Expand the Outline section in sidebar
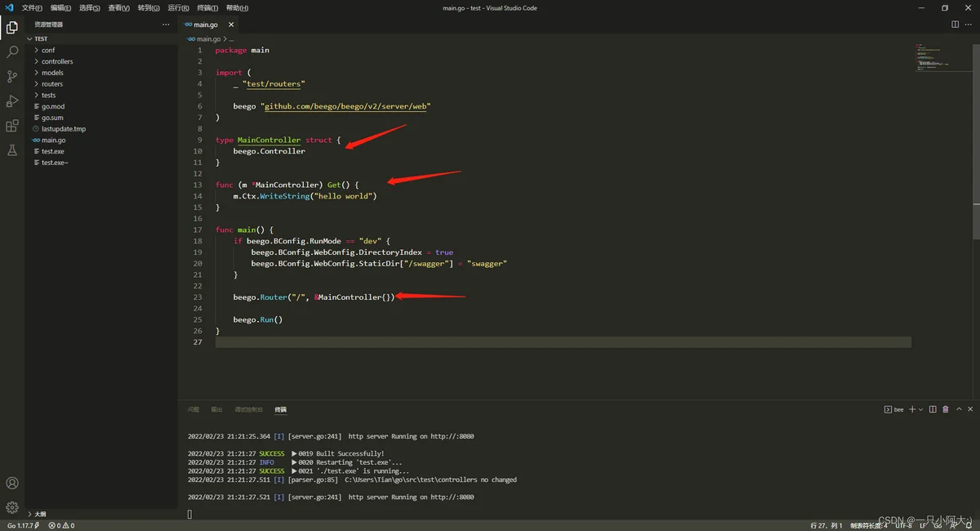Screen dimensions: 980x531 click(x=101, y=514)
